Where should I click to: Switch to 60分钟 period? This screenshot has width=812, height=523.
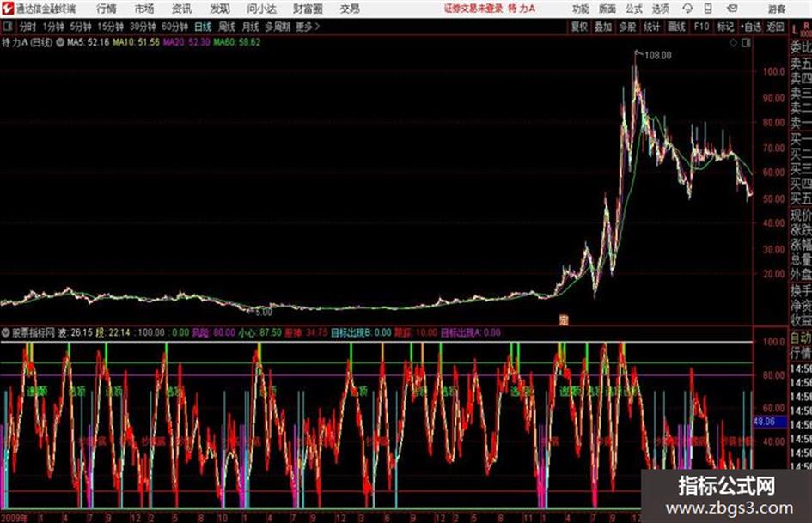(174, 27)
